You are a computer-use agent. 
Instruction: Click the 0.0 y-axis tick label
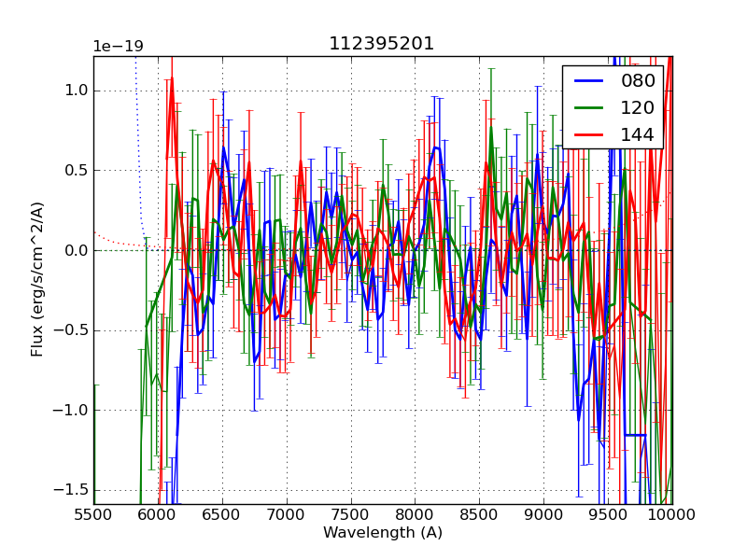tap(75, 250)
